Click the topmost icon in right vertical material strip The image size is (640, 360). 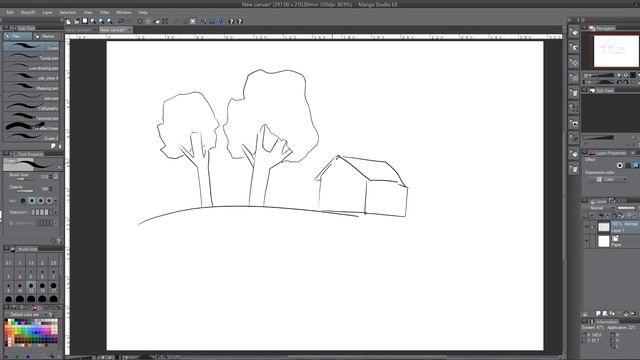[574, 32]
